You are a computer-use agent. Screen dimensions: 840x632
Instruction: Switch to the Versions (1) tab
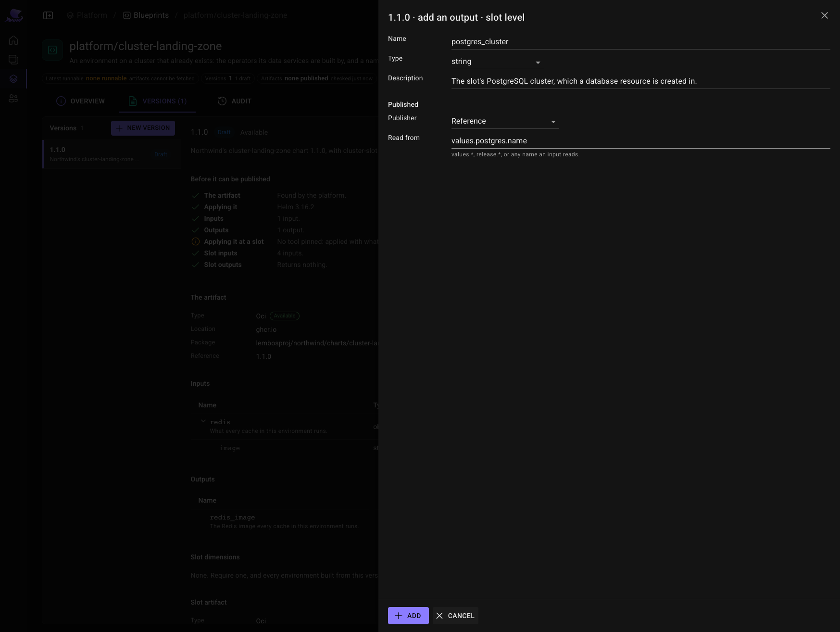[x=157, y=101]
